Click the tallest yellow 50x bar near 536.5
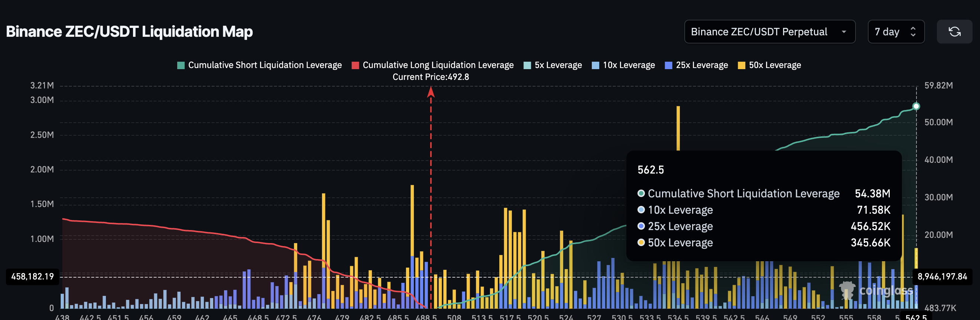The height and width of the screenshot is (320, 980). 678,128
